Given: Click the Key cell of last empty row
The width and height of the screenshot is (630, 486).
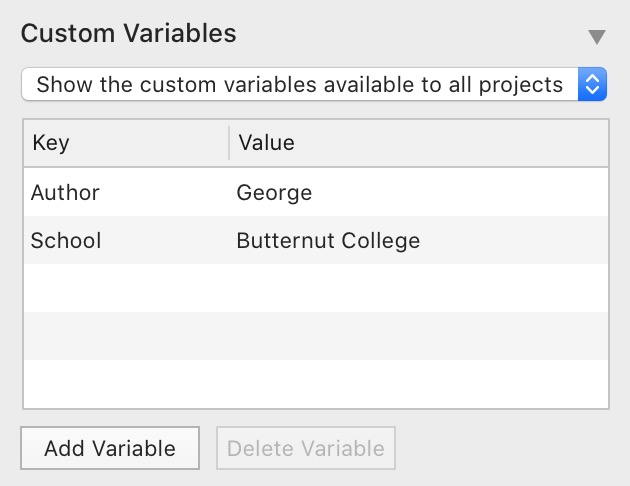Looking at the screenshot, I should (125, 383).
